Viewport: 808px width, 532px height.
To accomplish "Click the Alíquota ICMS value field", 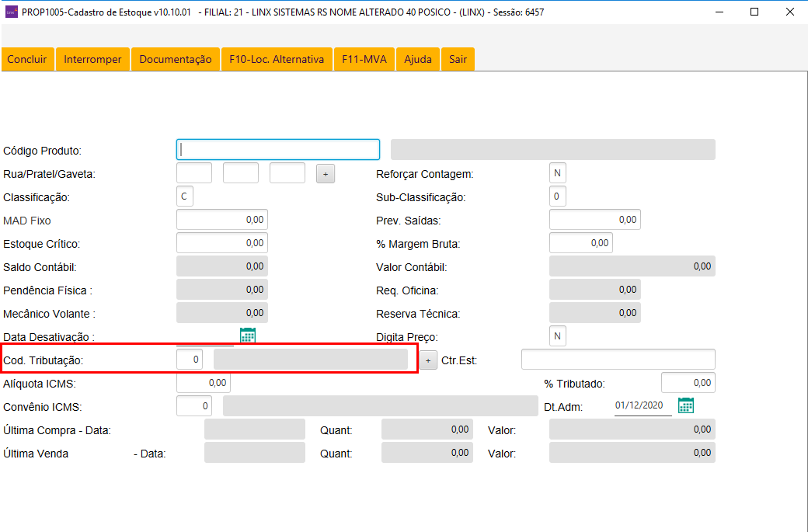I will [x=204, y=383].
